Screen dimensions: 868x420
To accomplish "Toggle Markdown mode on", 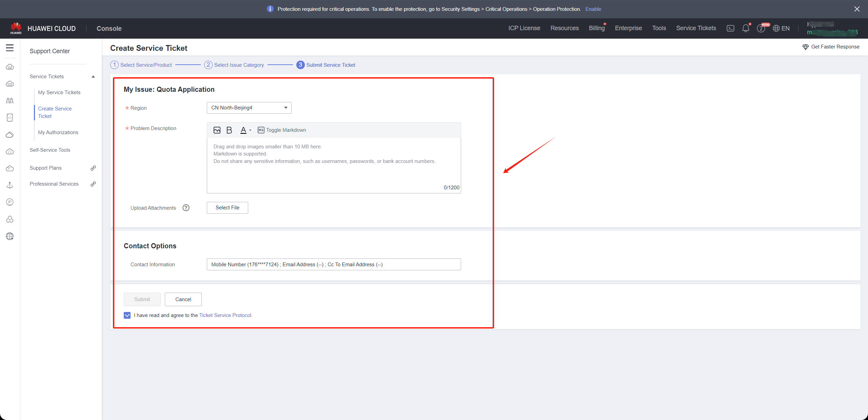I will [282, 130].
